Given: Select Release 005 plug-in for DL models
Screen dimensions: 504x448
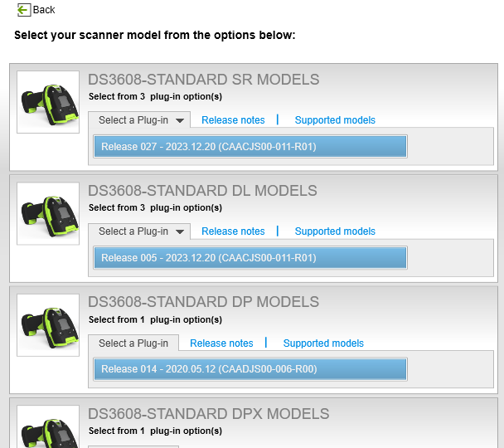Looking at the screenshot, I should point(250,258).
